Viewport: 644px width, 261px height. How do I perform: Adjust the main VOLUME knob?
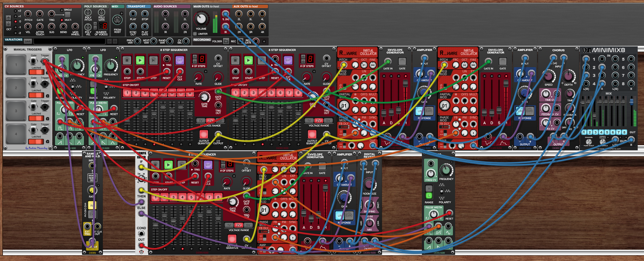(201, 18)
